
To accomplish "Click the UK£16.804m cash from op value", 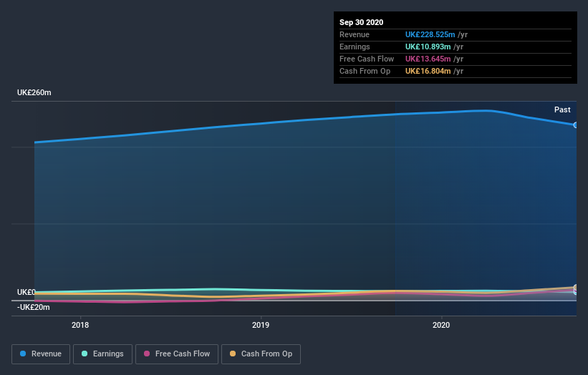I will pyautogui.click(x=428, y=71).
